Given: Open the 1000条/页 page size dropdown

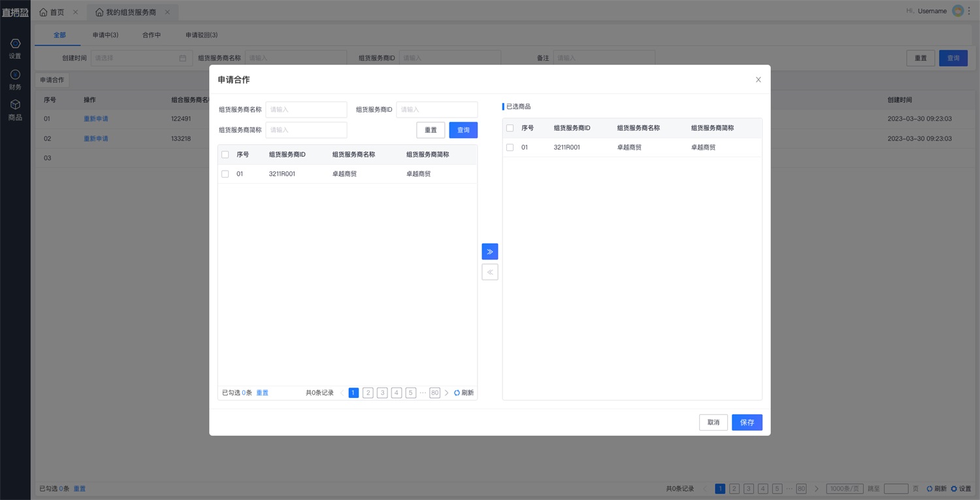Looking at the screenshot, I should [x=844, y=489].
